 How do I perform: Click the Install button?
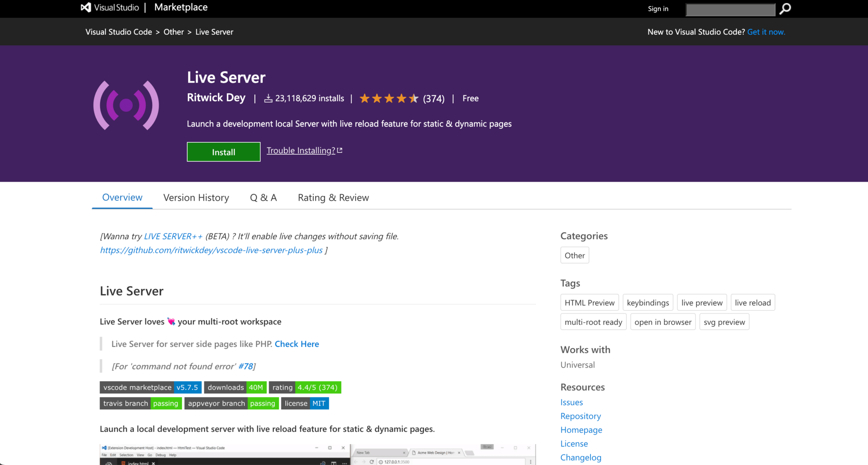click(223, 152)
